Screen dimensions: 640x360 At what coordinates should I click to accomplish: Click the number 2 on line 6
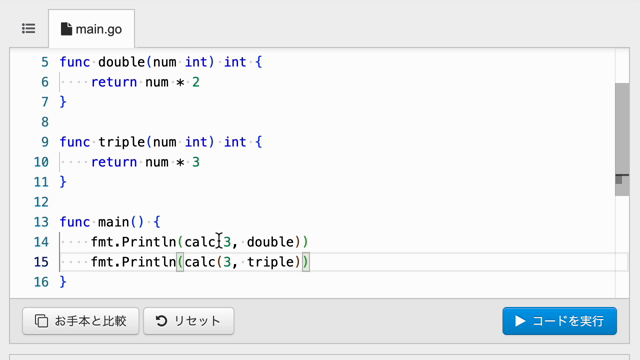(196, 82)
